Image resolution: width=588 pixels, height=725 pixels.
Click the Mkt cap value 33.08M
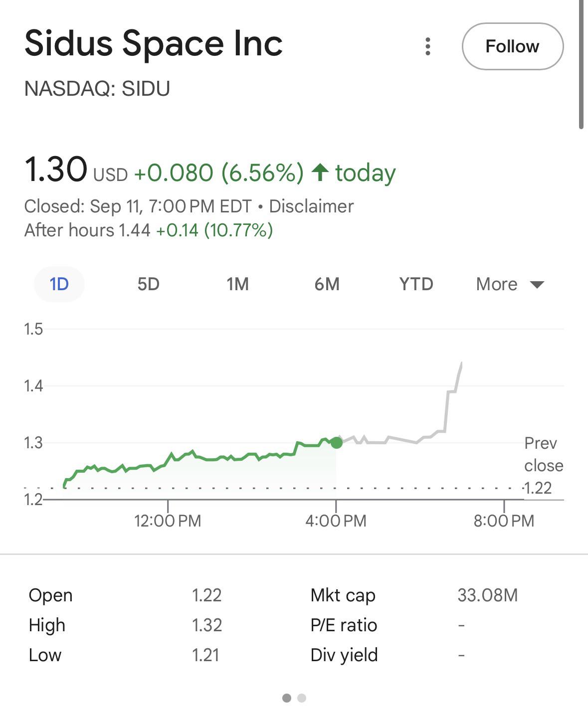pyautogui.click(x=487, y=595)
